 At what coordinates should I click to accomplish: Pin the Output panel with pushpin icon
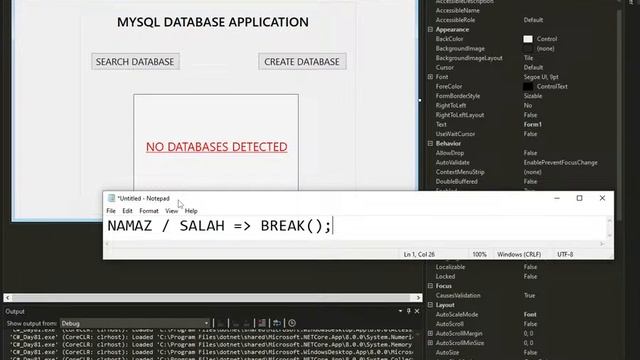pyautogui.click(x=409, y=311)
